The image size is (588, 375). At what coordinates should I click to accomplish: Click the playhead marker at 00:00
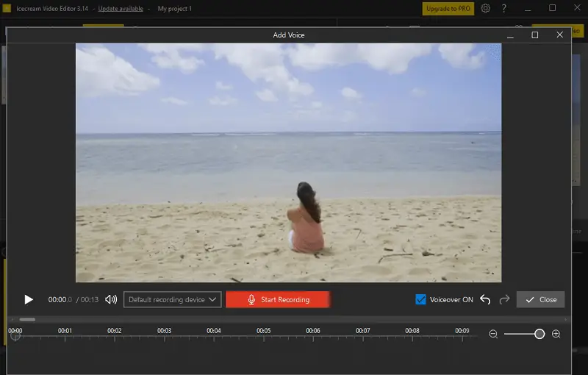point(15,336)
